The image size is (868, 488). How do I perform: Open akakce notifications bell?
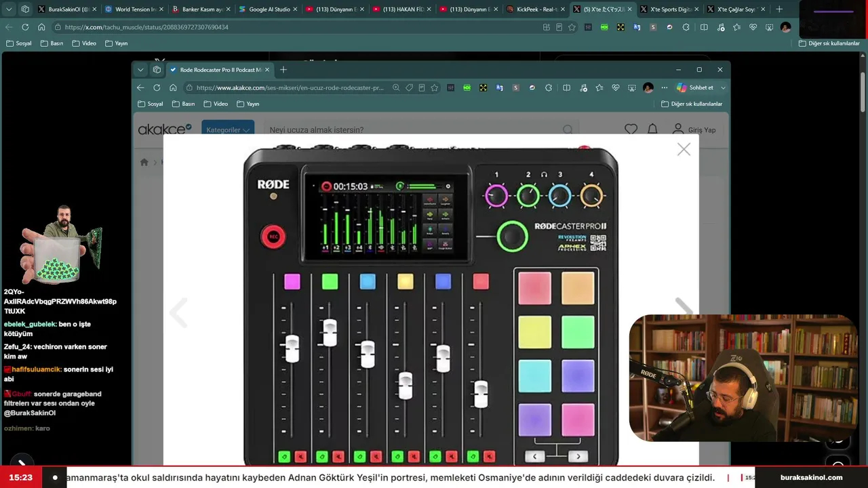[x=652, y=129]
